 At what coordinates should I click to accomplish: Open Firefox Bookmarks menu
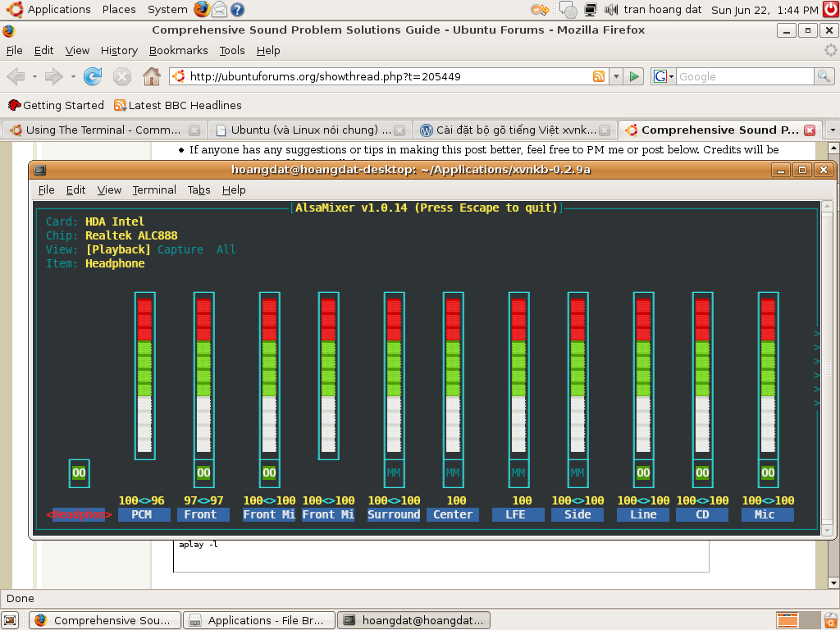point(178,50)
